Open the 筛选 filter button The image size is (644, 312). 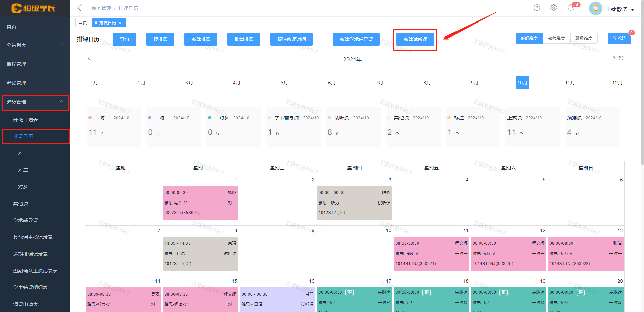[619, 38]
